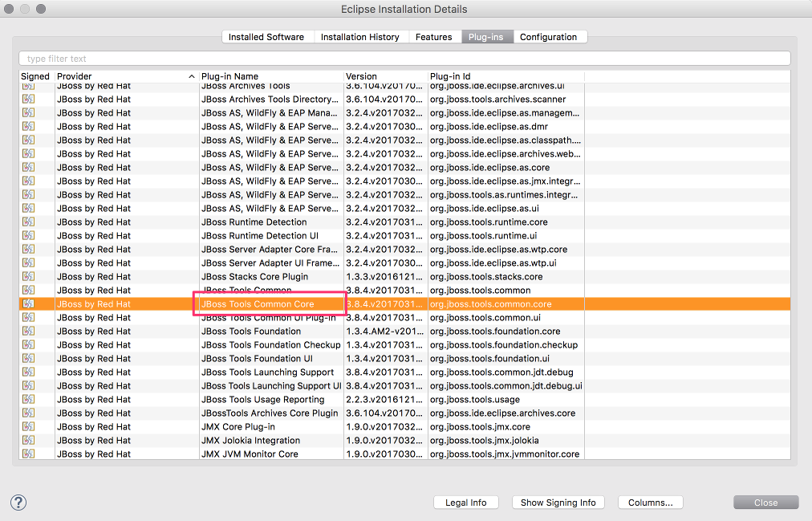Click signed icon for JBoss Server Adapter UI row

[x=28, y=263]
